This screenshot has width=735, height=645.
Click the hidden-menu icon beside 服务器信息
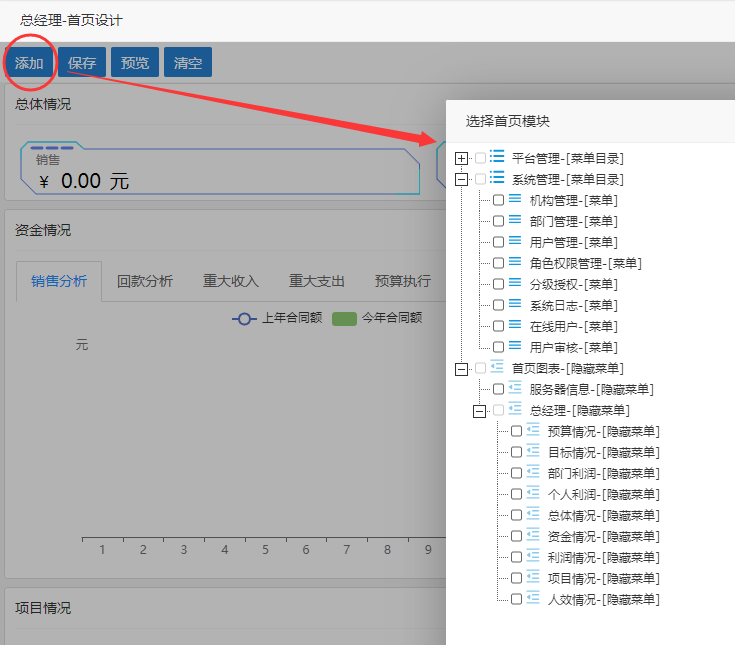(x=515, y=388)
